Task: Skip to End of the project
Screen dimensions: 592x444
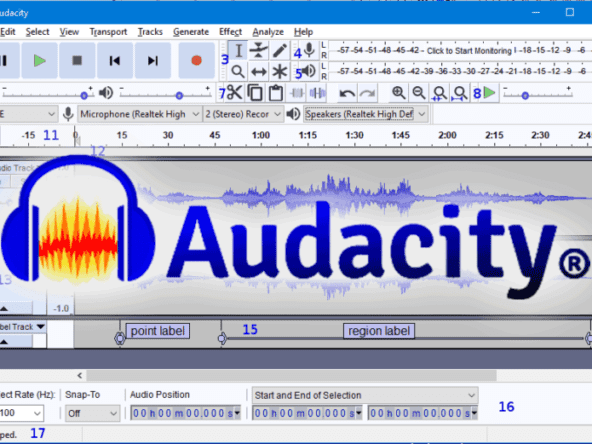Action: [x=153, y=60]
